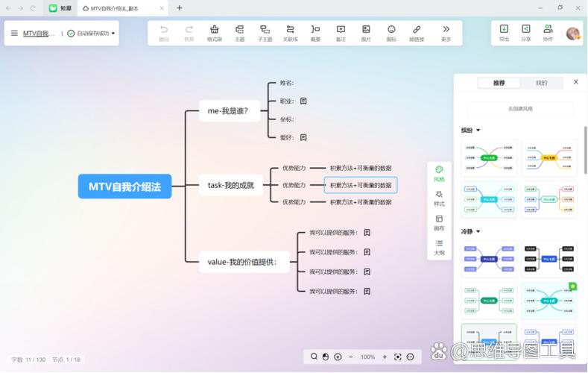Click the MTV自我... file name link
The height and width of the screenshot is (373, 588).
[x=39, y=34]
